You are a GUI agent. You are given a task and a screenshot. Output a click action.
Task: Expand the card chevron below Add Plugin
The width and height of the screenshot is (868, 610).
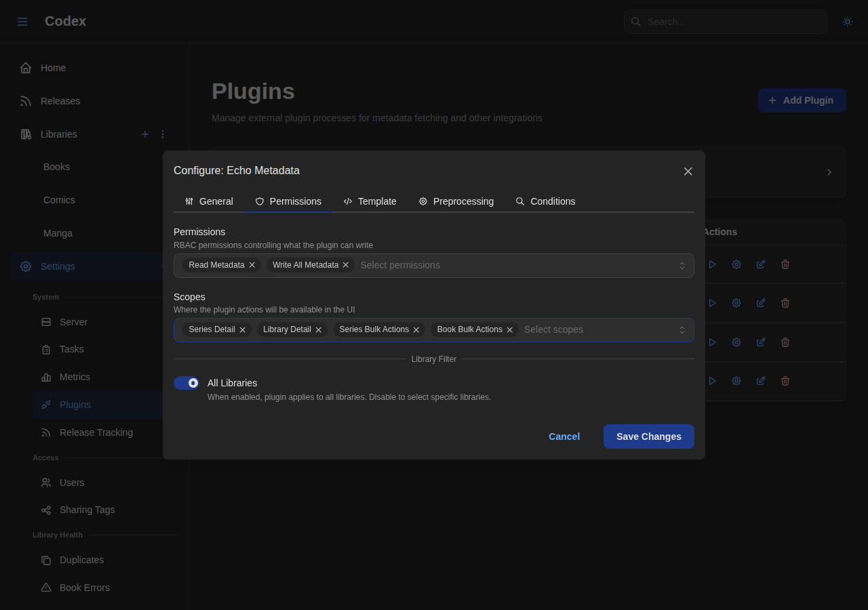[829, 172]
